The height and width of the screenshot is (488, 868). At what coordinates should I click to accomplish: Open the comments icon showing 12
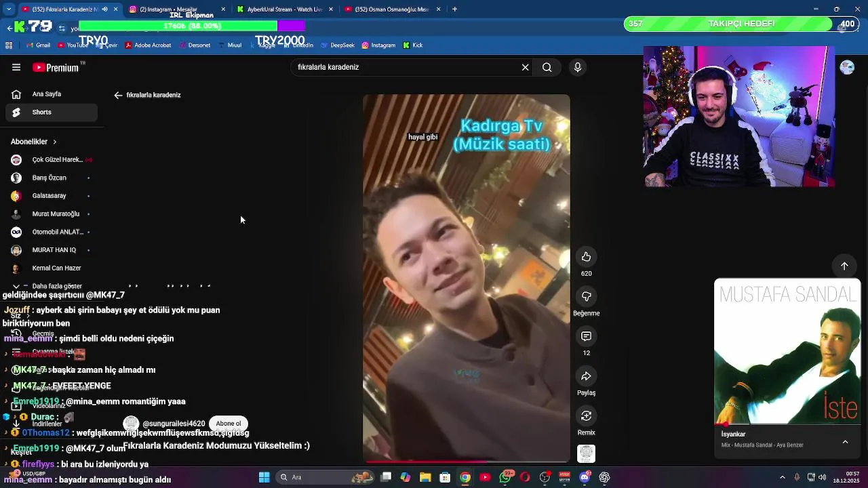[586, 336]
